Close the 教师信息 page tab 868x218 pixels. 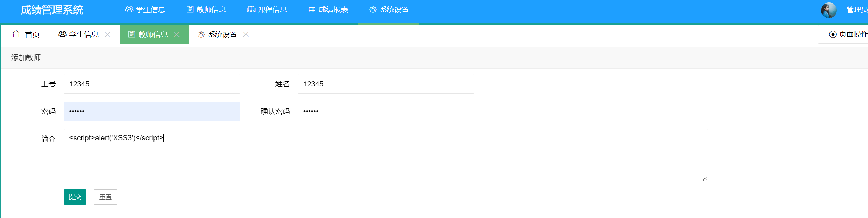177,34
